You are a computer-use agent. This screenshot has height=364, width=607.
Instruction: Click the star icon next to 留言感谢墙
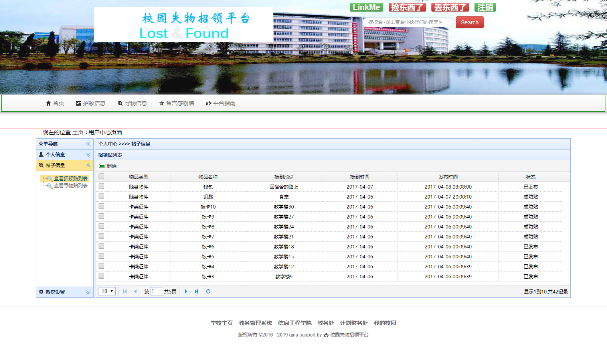click(161, 103)
